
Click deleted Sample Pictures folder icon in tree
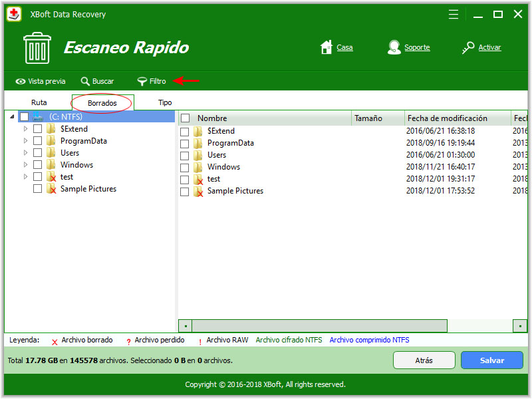tap(51, 189)
